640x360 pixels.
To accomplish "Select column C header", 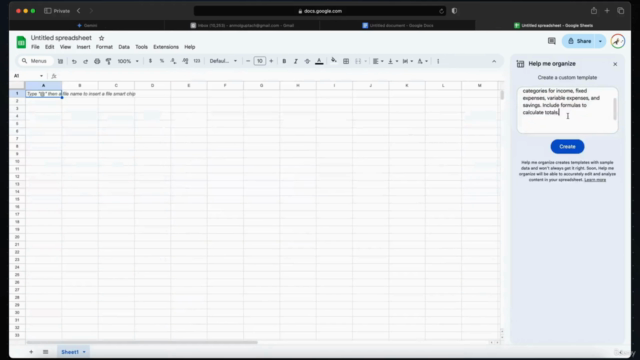I will pos(116,85).
